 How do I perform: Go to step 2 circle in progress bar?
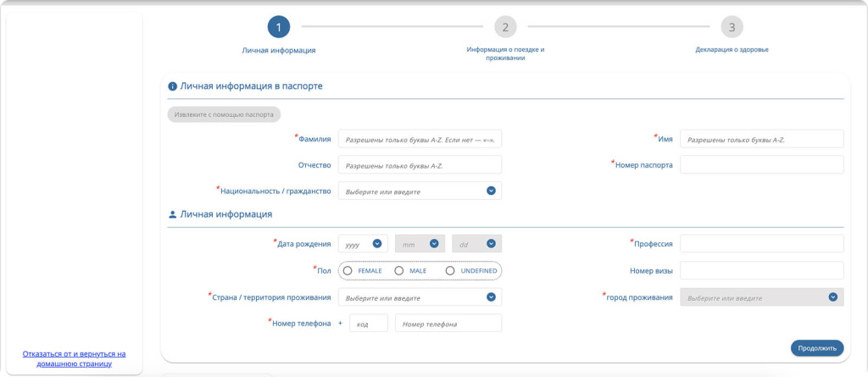pyautogui.click(x=505, y=27)
